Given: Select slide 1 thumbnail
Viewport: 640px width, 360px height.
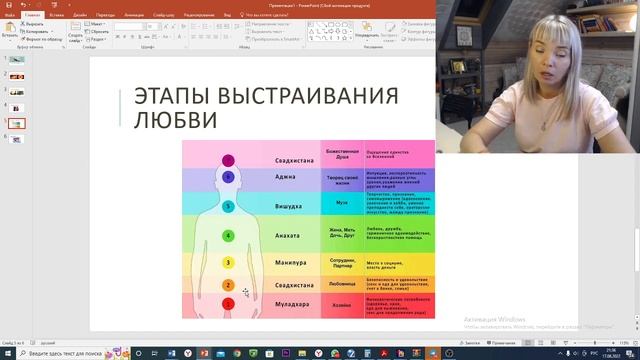Looking at the screenshot, I should (17, 60).
